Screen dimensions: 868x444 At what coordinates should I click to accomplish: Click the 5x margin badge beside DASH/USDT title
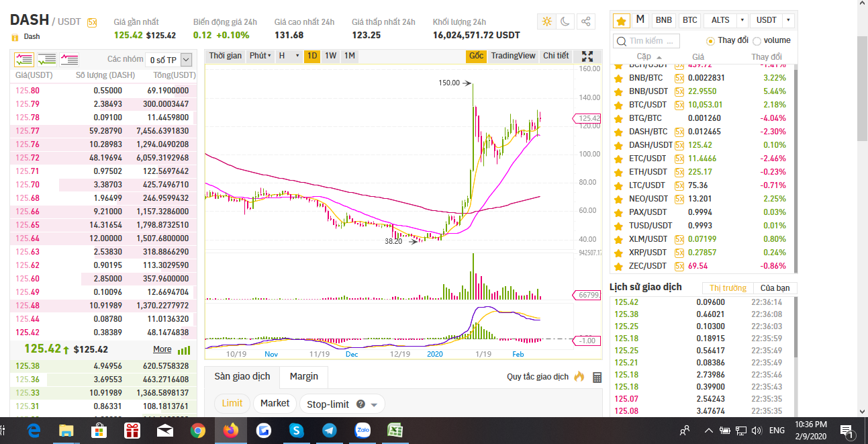tap(92, 22)
